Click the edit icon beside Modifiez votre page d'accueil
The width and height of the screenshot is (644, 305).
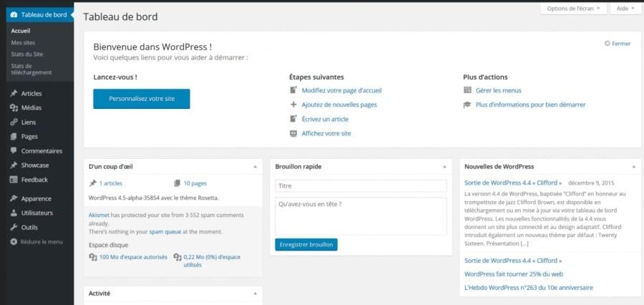(293, 90)
